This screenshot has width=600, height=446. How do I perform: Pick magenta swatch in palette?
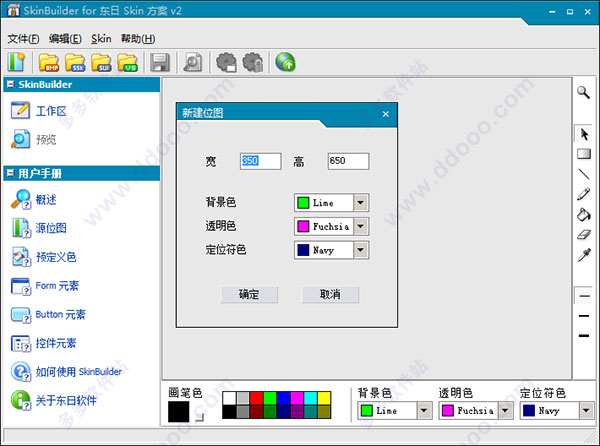pos(297,398)
